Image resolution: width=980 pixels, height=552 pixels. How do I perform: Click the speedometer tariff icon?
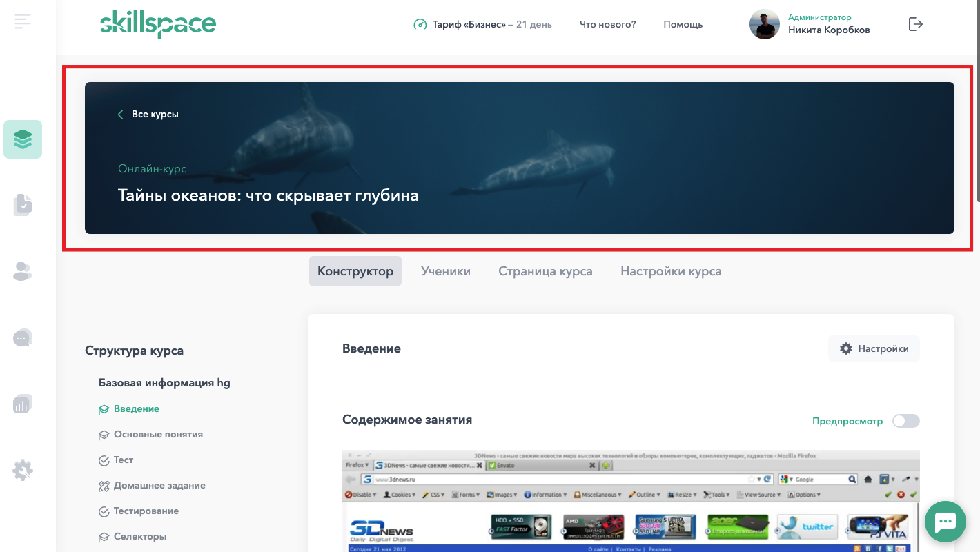click(420, 24)
